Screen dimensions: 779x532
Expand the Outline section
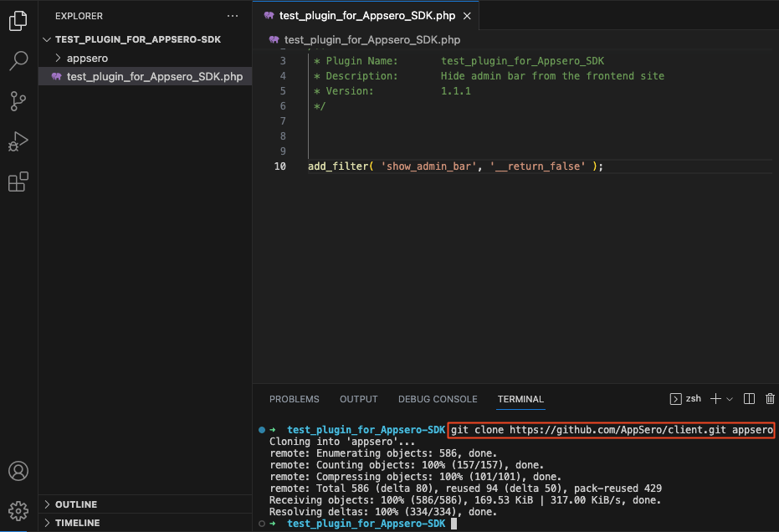pyautogui.click(x=145, y=504)
